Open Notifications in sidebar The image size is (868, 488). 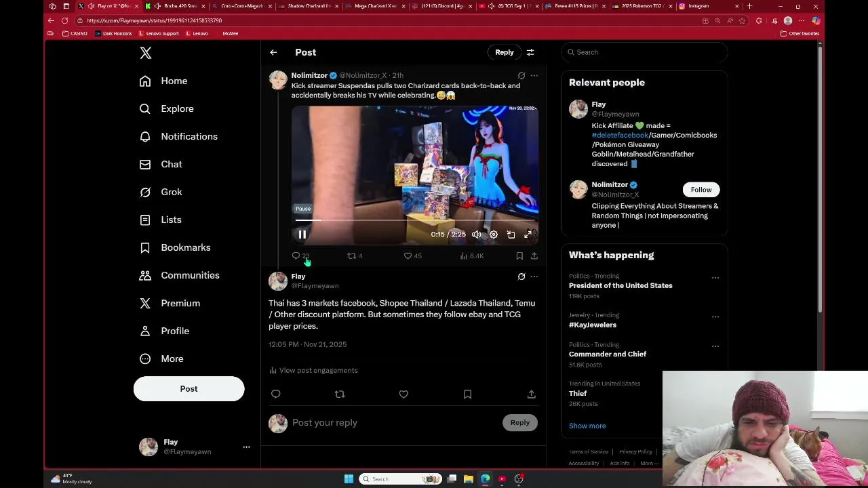point(178,136)
